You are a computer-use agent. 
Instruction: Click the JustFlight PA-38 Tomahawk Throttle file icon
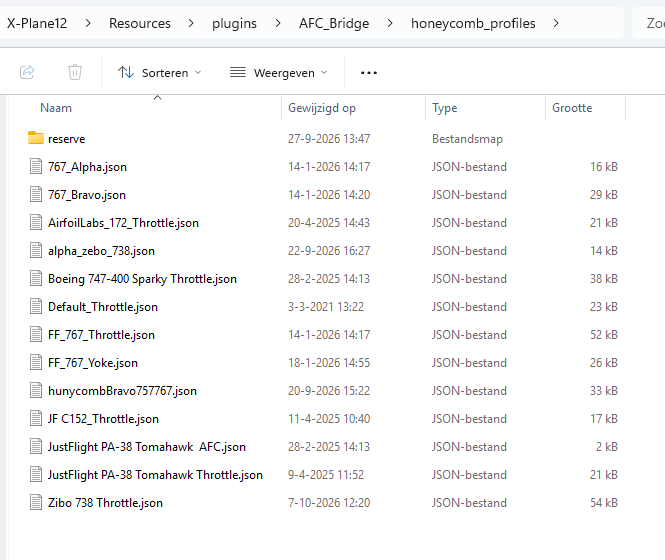36,474
